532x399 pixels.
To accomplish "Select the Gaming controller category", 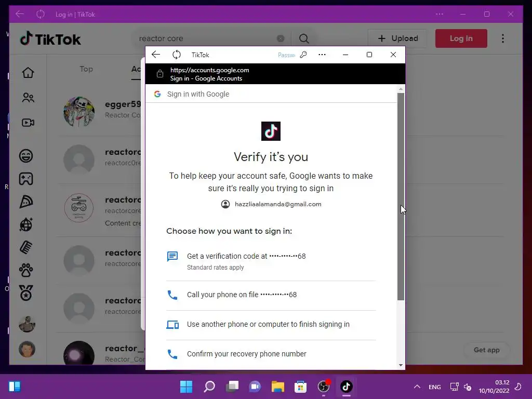I will [26, 179].
